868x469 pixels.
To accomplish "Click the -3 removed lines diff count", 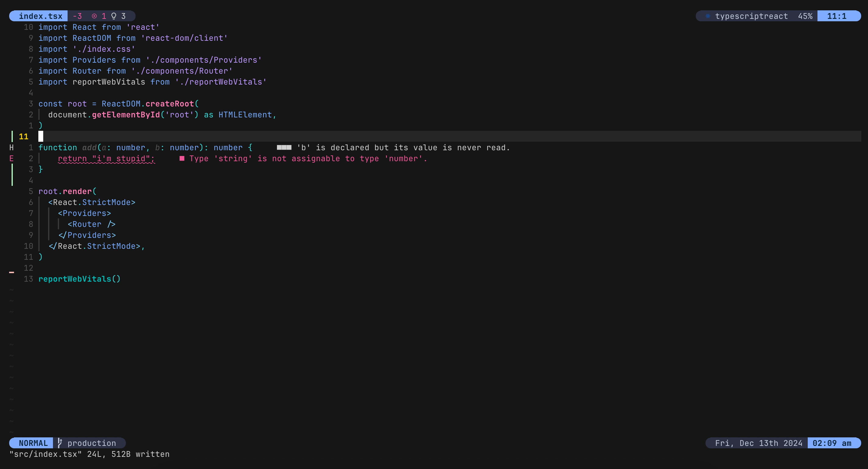I will click(77, 16).
